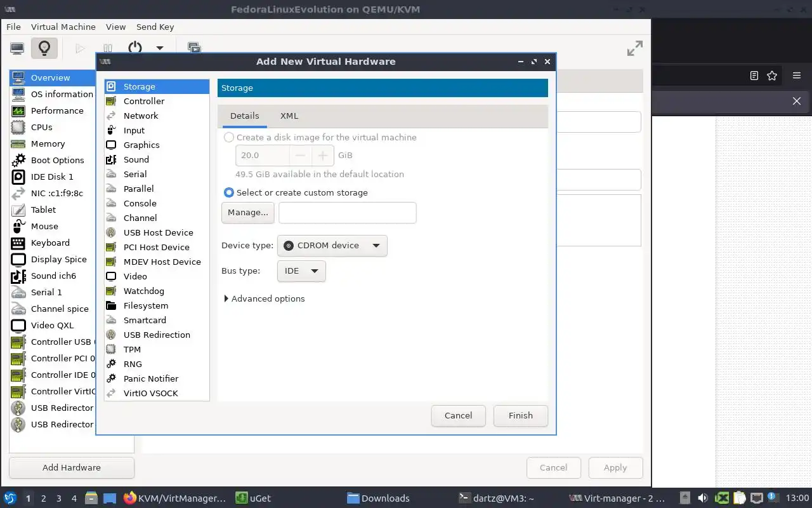Open Keyboard in VM hardware list
This screenshot has width=812, height=508.
[x=53, y=243]
